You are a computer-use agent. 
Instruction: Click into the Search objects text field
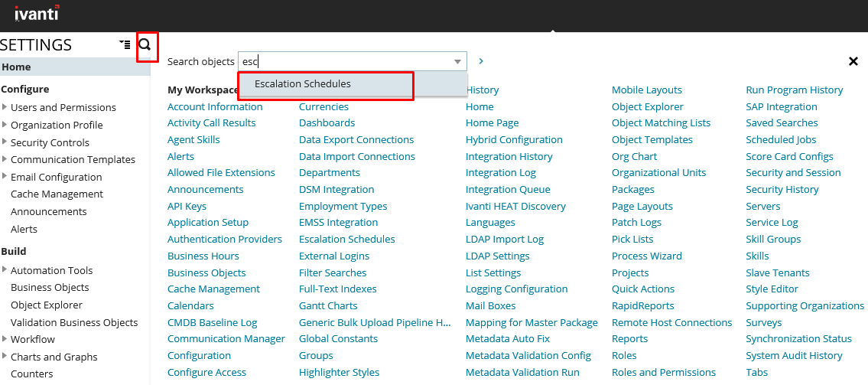344,62
